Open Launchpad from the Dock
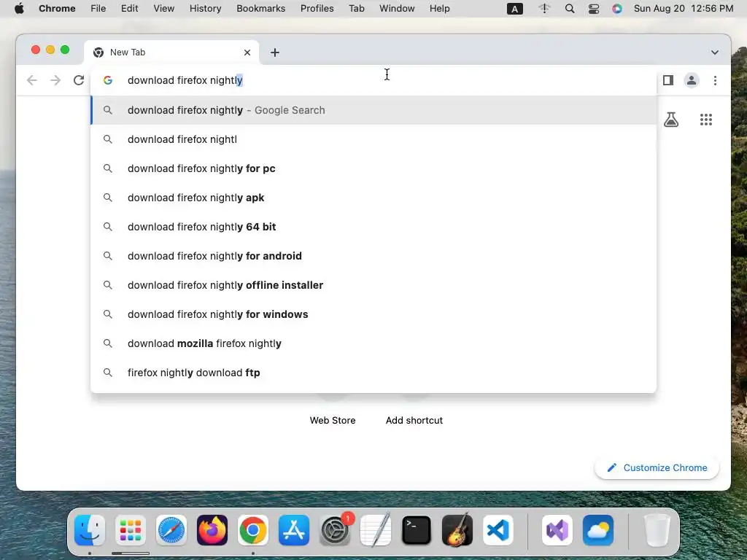Viewport: 747px width, 560px height. pos(131,530)
